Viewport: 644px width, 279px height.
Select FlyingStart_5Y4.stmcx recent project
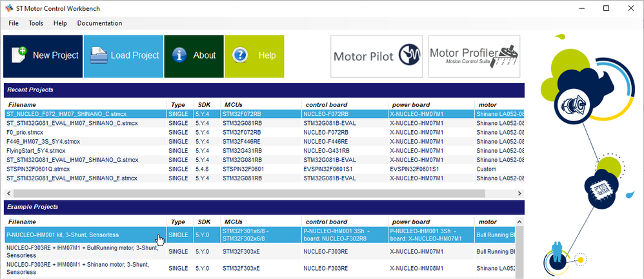[265, 151]
